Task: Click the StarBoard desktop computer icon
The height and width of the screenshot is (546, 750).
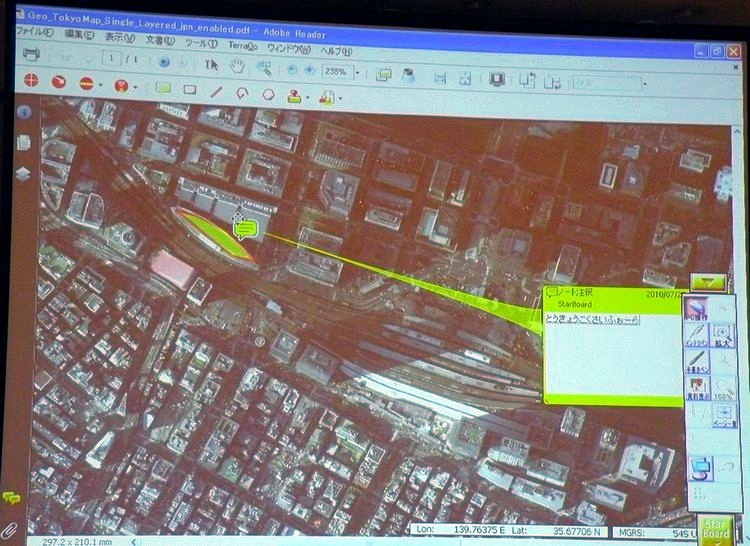Action: pyautogui.click(x=702, y=468)
